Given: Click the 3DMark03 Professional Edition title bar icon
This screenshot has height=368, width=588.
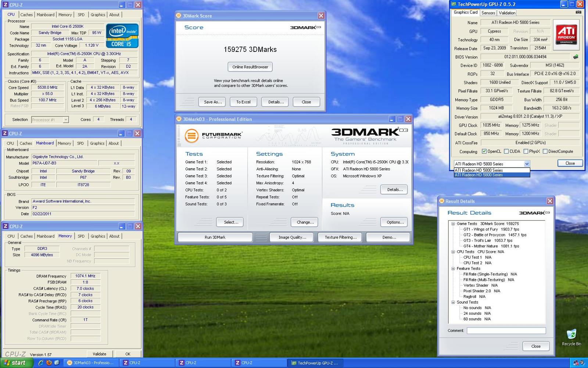Looking at the screenshot, I should (179, 119).
